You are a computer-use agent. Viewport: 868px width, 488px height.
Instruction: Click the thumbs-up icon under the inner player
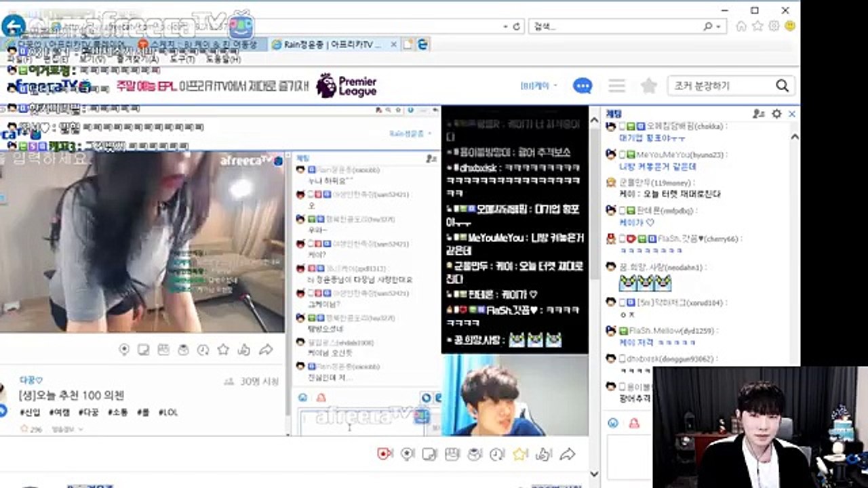[x=244, y=350]
